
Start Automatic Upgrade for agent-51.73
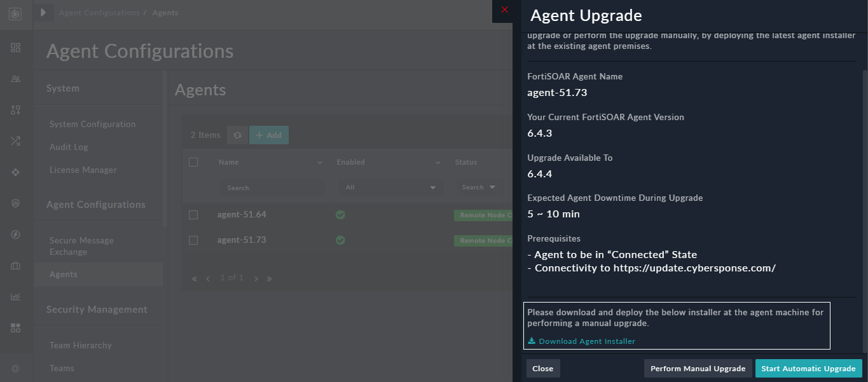coord(808,368)
